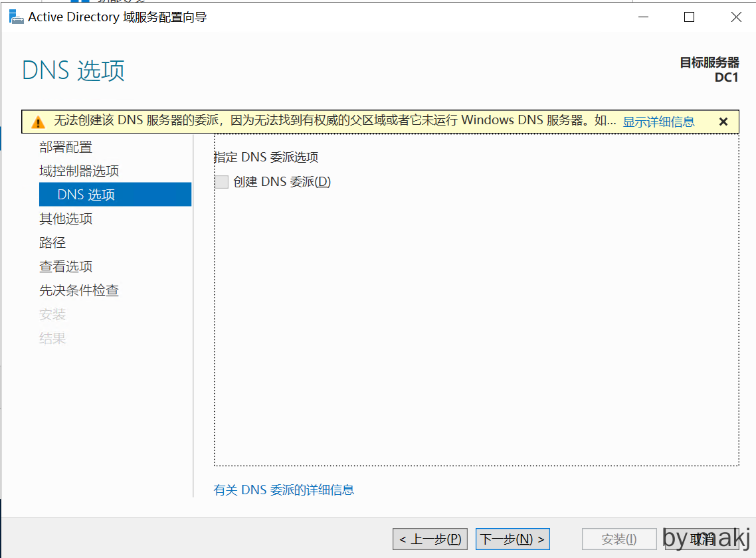Select 域控制器选项 in sidebar
Image resolution: width=756 pixels, height=558 pixels.
[x=79, y=171]
